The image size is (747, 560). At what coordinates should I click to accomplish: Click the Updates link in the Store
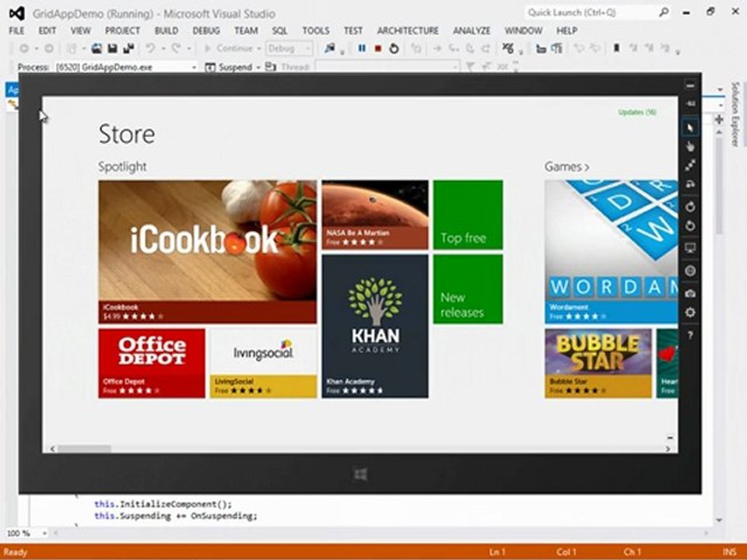pyautogui.click(x=637, y=112)
